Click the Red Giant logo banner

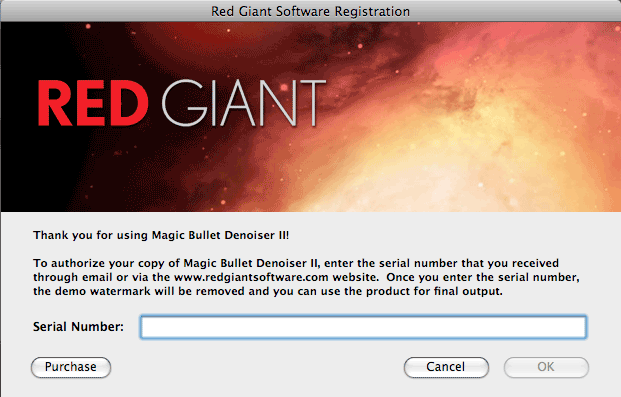click(310, 117)
